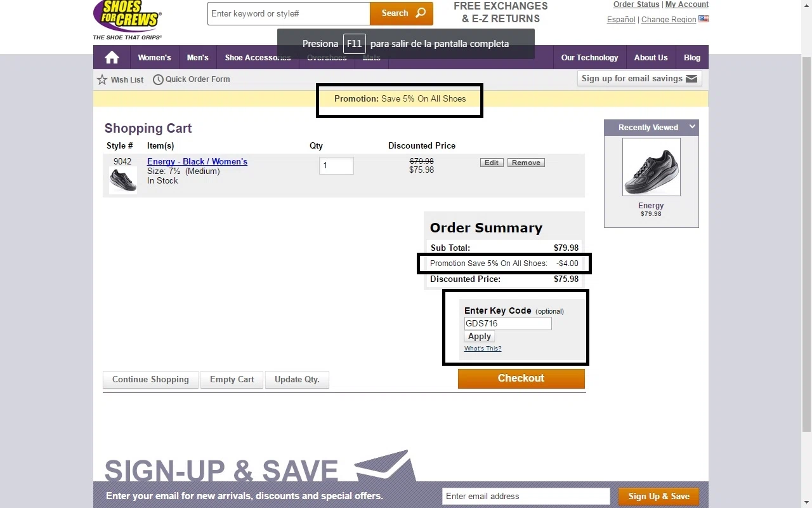
Task: Click the email address input in the footer
Action: 526,497
